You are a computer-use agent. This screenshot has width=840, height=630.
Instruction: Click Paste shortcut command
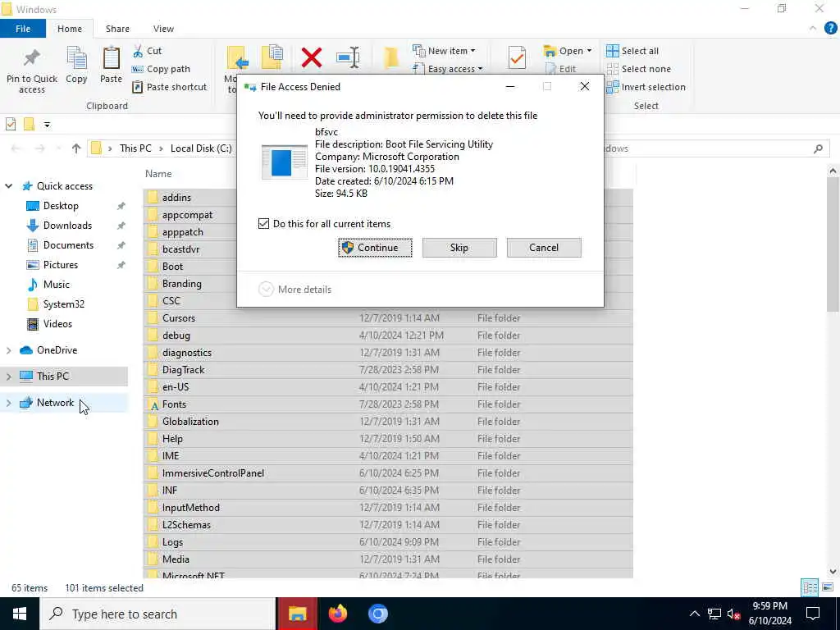[x=169, y=87]
